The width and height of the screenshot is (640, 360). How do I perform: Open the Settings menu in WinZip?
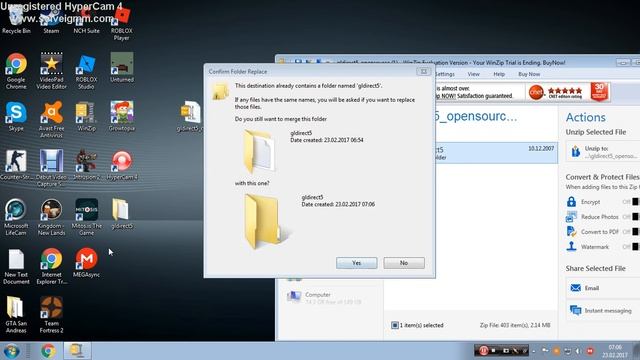[445, 74]
